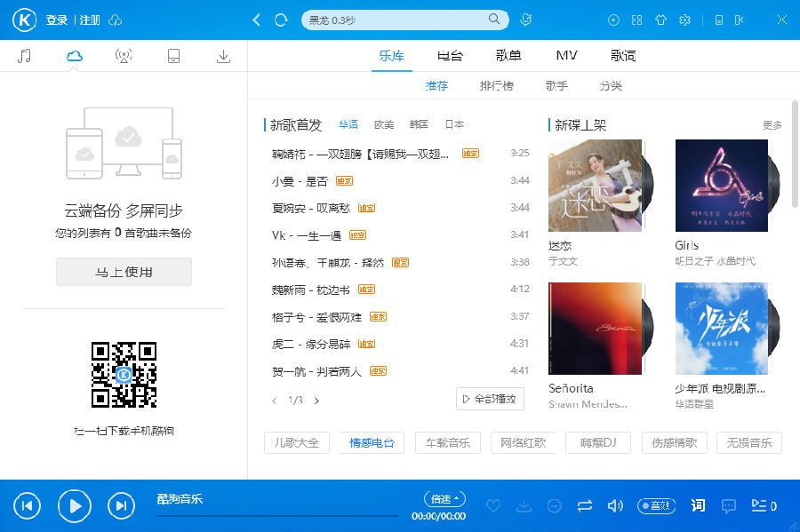Download current song from player bar
The image size is (800, 532).
pos(524,505)
